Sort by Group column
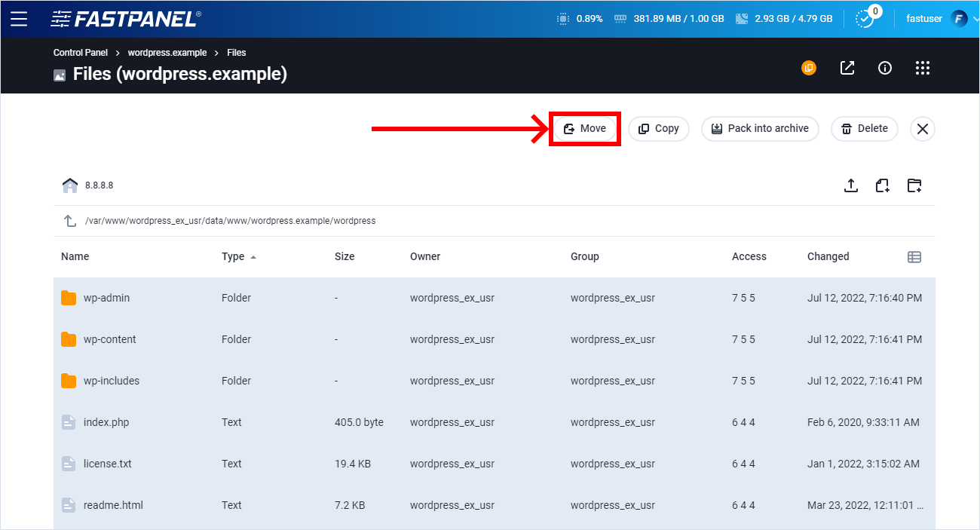This screenshot has height=530, width=980. tap(585, 256)
